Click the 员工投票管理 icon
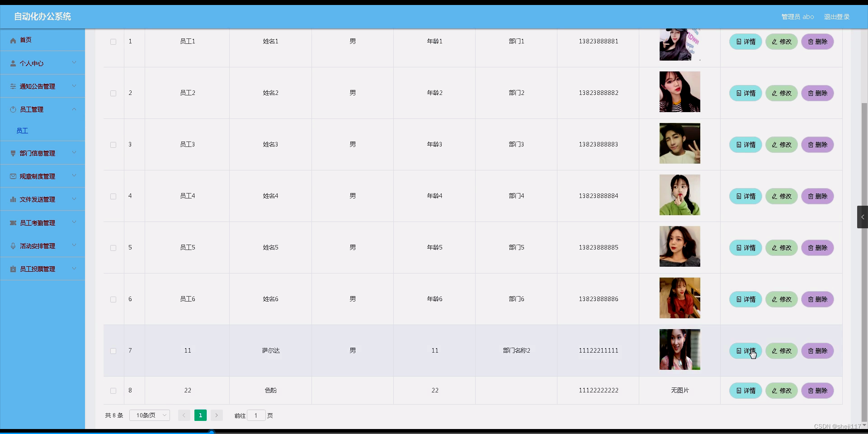868x434 pixels. click(x=13, y=269)
